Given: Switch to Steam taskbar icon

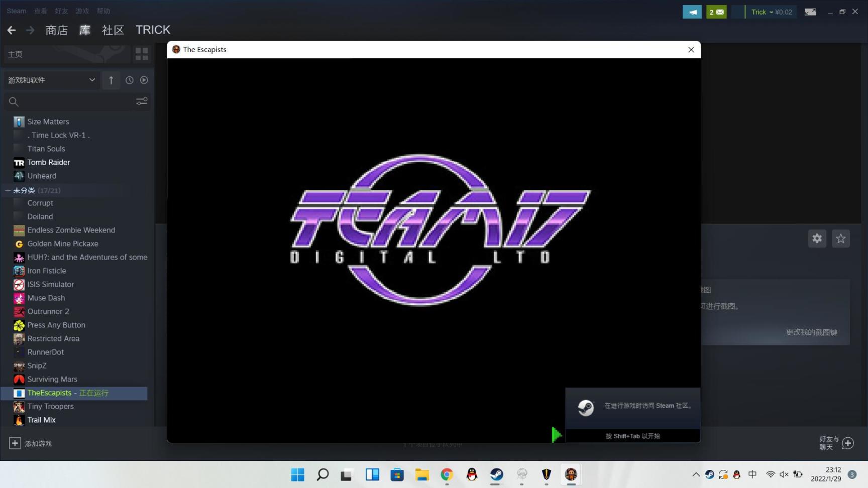Looking at the screenshot, I should pos(496,474).
